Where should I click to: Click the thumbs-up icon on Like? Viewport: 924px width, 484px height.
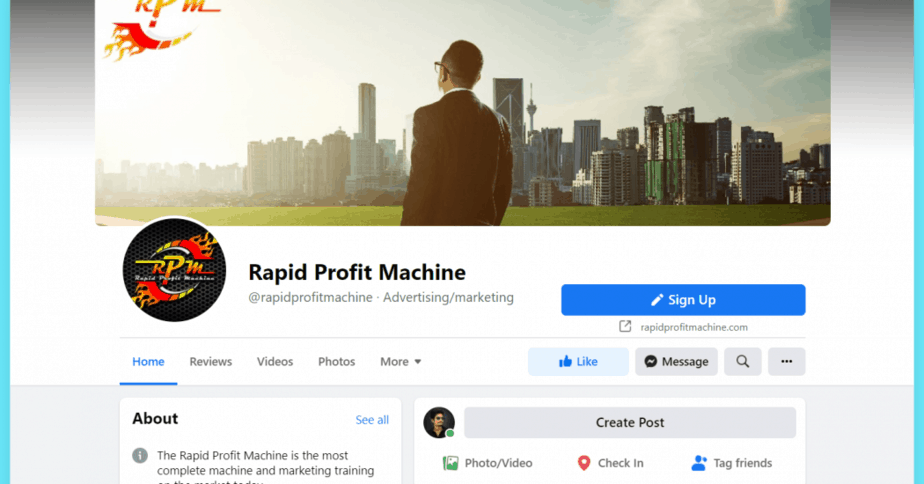565,361
